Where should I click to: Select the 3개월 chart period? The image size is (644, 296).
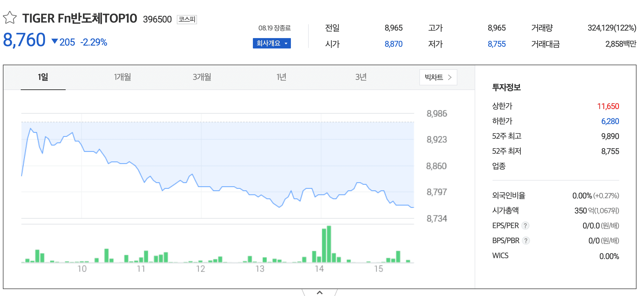[202, 77]
